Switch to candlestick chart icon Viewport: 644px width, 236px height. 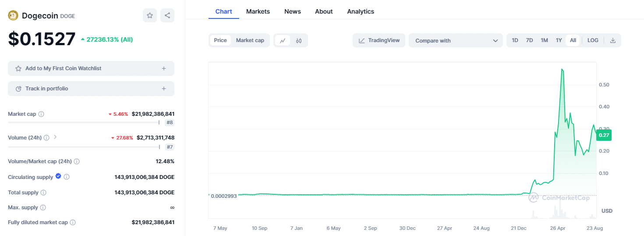[x=299, y=40]
